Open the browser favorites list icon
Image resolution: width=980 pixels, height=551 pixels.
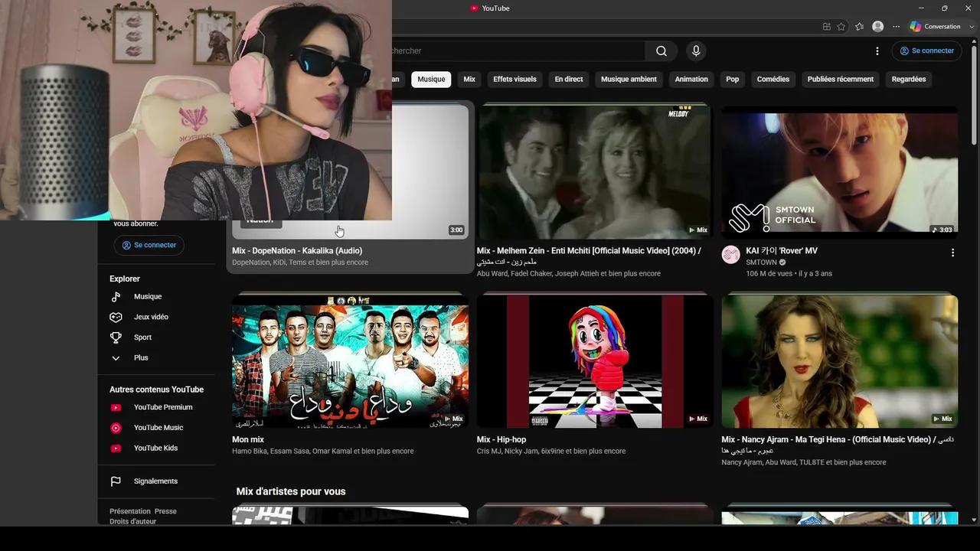click(x=860, y=27)
